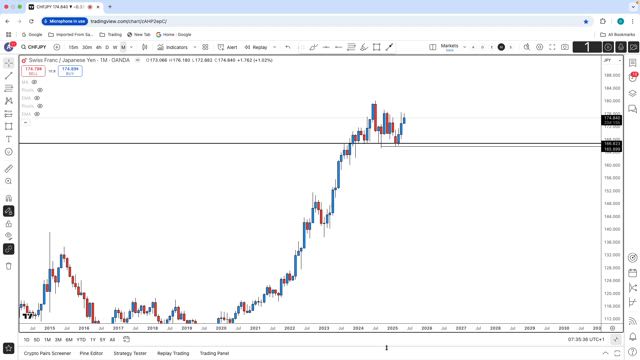The height and width of the screenshot is (360, 640).
Task: Select the text annotation tool
Action: click(9, 139)
